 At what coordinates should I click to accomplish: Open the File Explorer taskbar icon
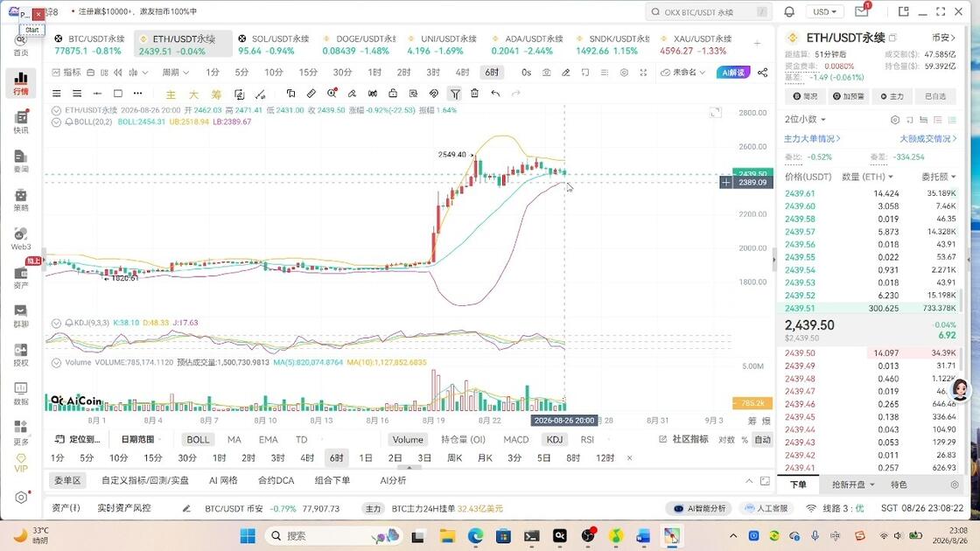coord(447,536)
